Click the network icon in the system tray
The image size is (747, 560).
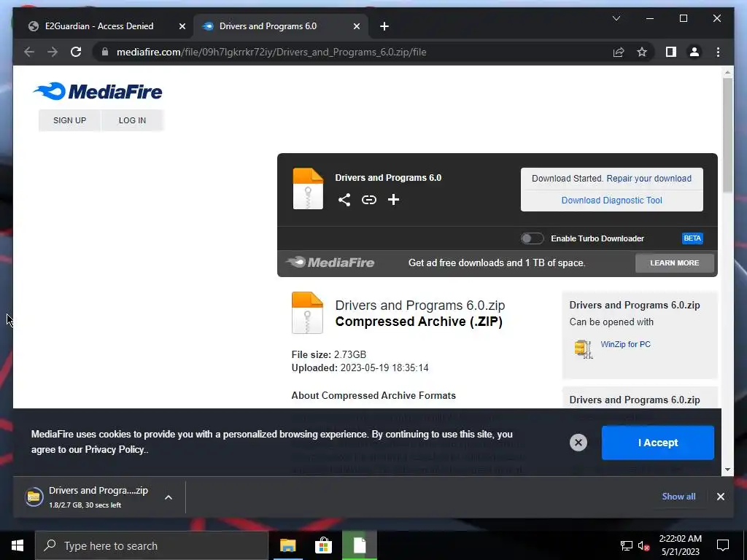pos(626,545)
